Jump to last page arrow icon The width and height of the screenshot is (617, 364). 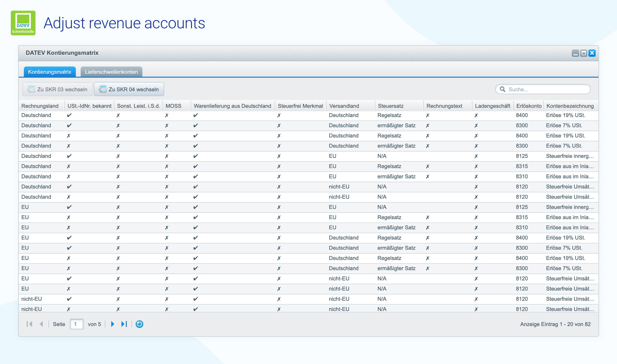pos(124,324)
